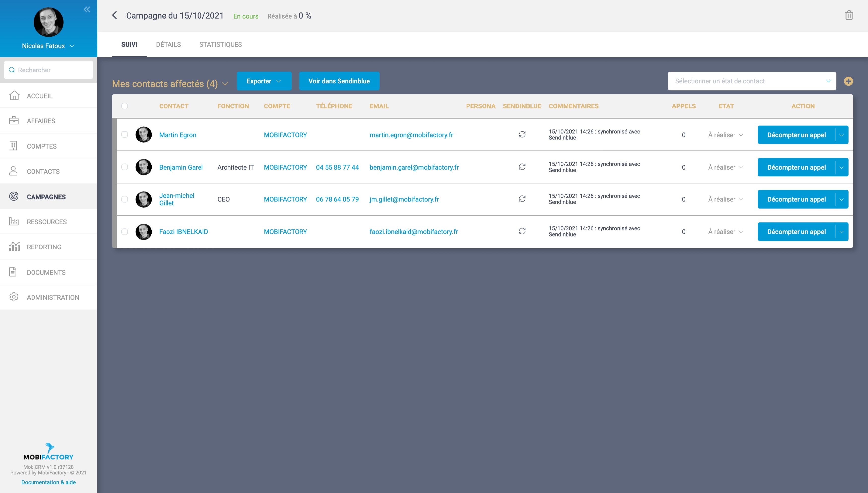Open the Documentation & aide link
This screenshot has width=868, height=493.
(x=48, y=482)
